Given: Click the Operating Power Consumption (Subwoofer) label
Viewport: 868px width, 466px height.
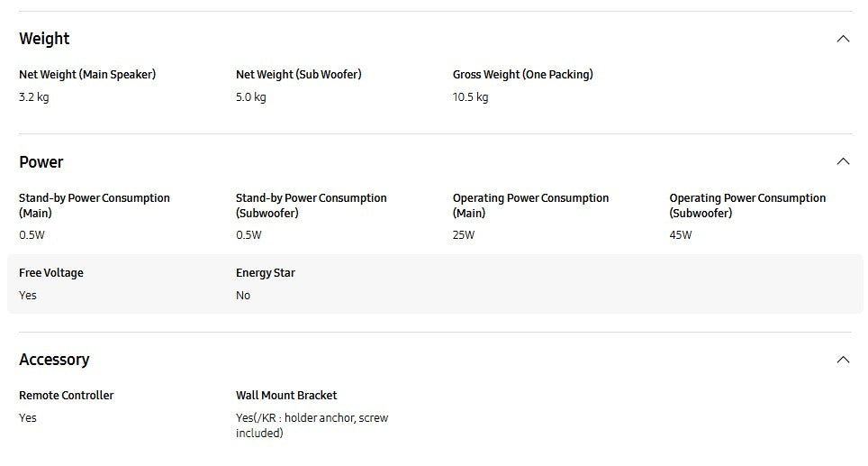Looking at the screenshot, I should point(747,206).
